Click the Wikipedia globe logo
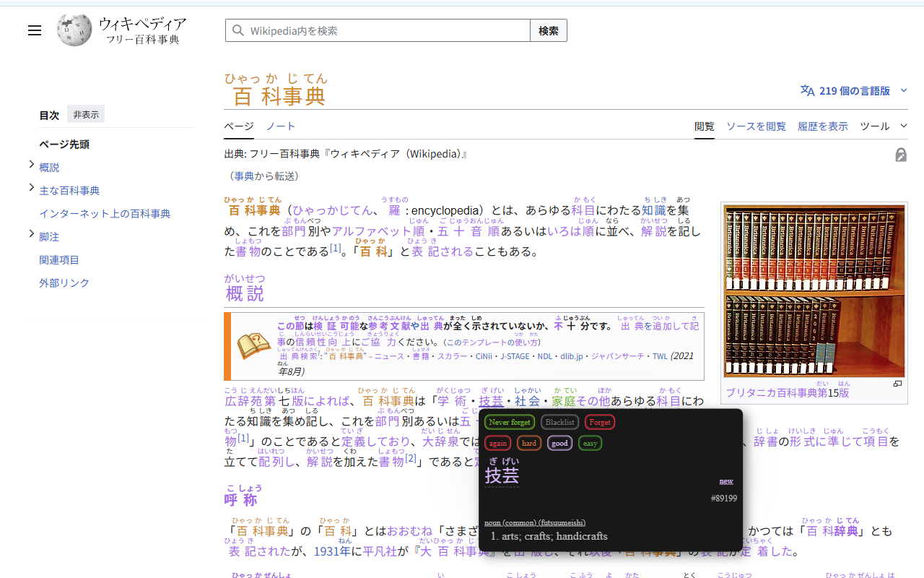The image size is (924, 578). [x=74, y=30]
